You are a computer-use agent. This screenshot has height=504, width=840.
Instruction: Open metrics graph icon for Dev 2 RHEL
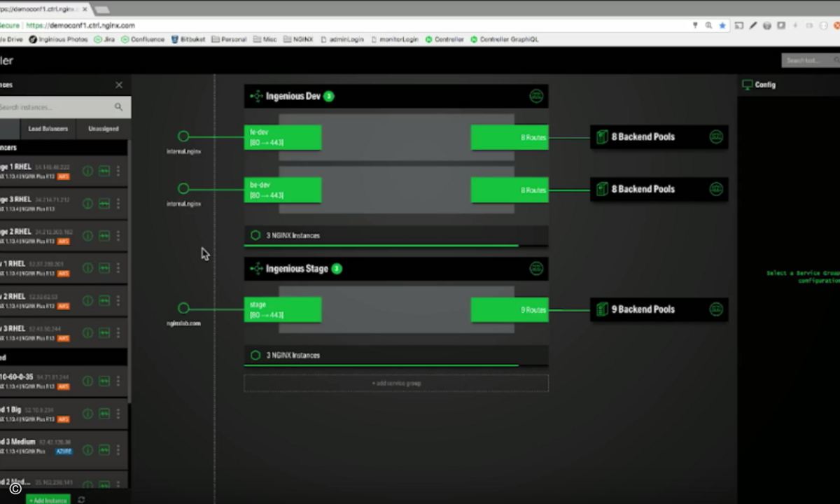[104, 301]
